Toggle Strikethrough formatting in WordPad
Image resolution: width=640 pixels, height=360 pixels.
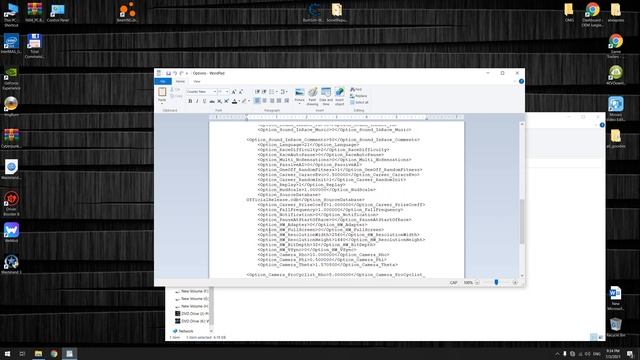212,101
